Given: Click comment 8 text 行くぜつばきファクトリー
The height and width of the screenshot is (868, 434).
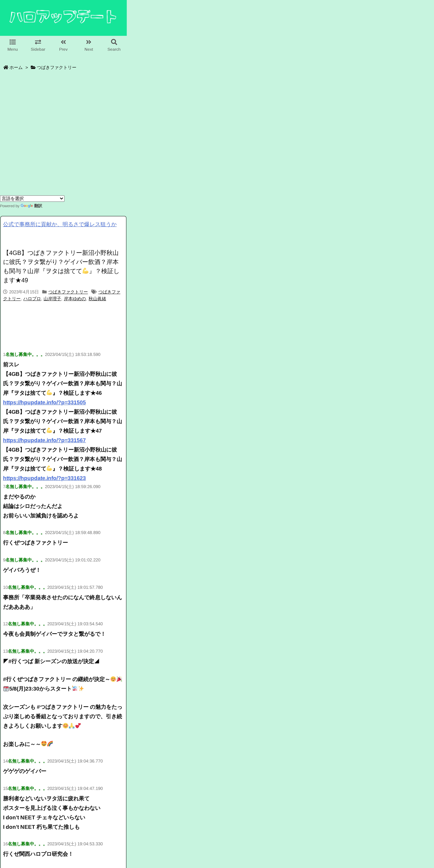Looking at the screenshot, I should [x=35, y=543].
